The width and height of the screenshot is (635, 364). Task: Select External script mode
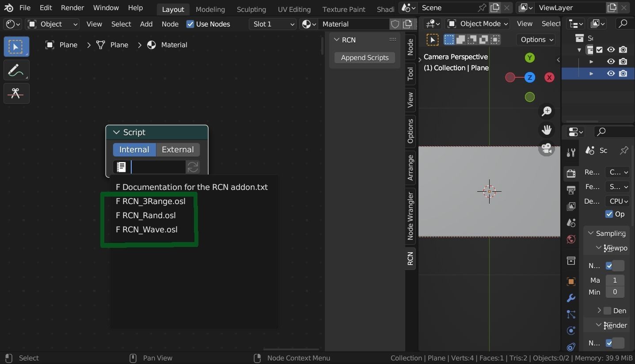click(x=178, y=149)
